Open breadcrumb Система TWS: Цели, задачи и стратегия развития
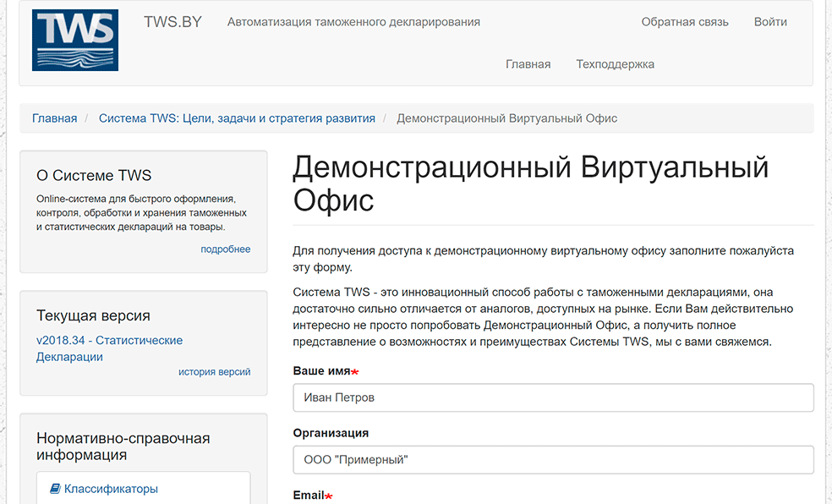832x504 pixels. tap(237, 118)
